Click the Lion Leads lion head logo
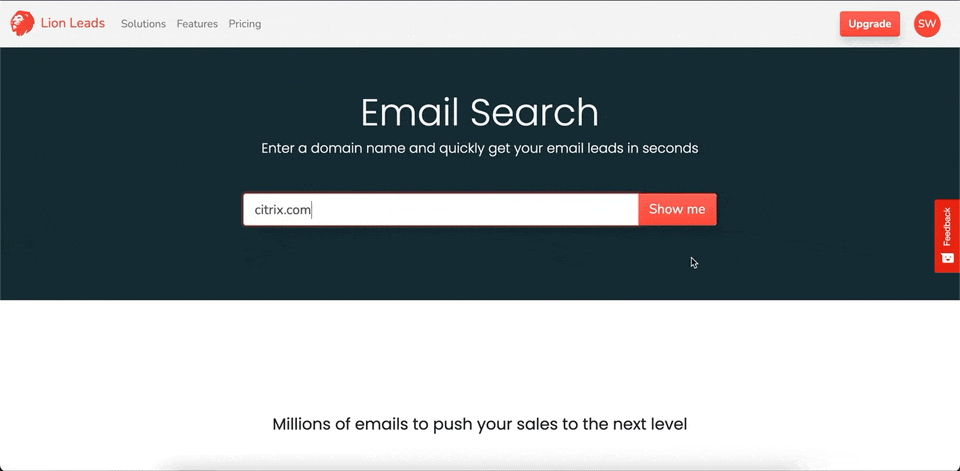 tap(22, 23)
